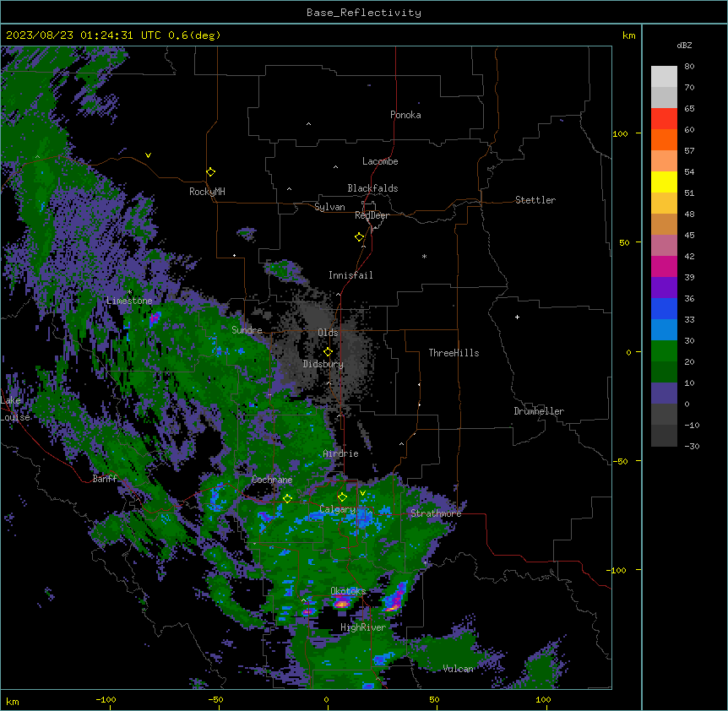Click the Airdrie city label
The height and width of the screenshot is (711, 728).
click(x=341, y=453)
